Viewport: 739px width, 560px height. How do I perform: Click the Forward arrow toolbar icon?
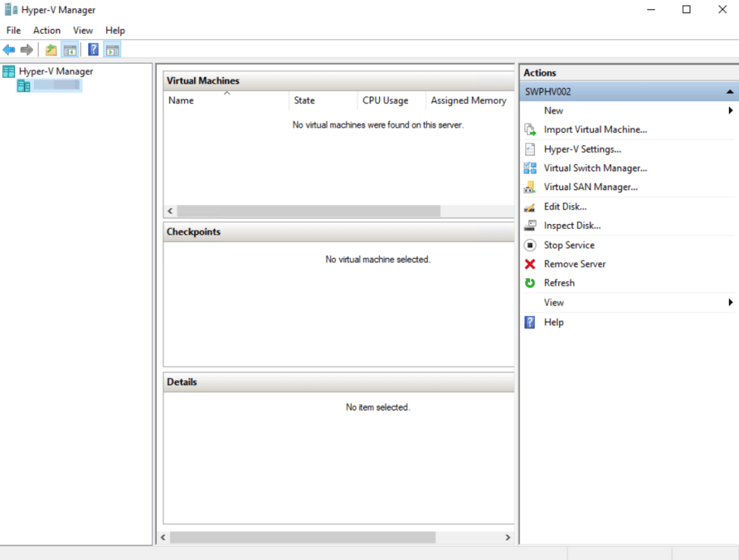tap(27, 50)
